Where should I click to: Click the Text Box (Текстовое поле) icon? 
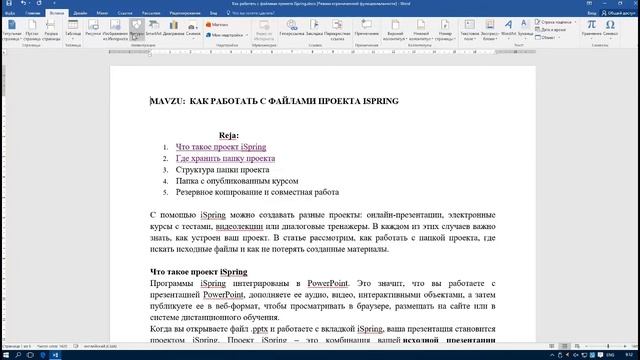(469, 30)
